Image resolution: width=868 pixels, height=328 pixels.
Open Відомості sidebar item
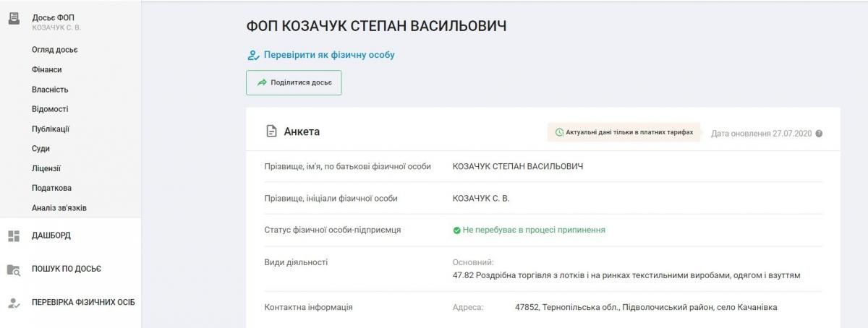tap(50, 109)
